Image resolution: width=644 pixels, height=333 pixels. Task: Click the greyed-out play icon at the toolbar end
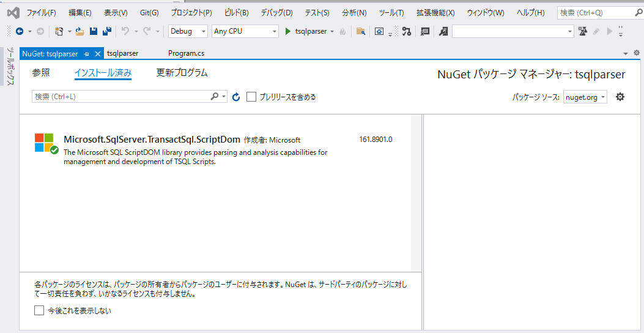610,31
